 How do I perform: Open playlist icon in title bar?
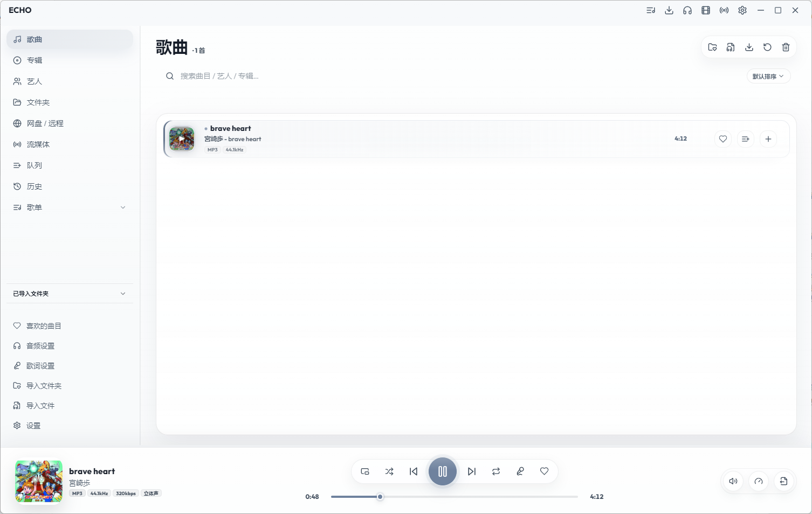[x=651, y=10]
